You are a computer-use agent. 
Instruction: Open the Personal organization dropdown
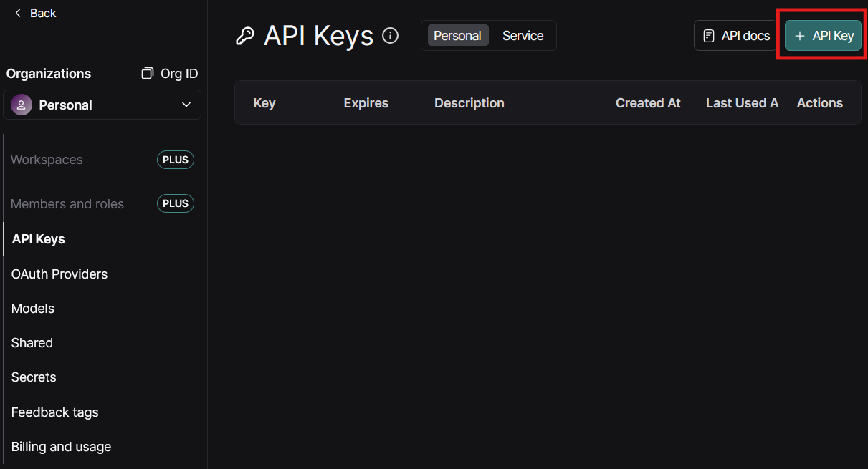click(x=102, y=105)
